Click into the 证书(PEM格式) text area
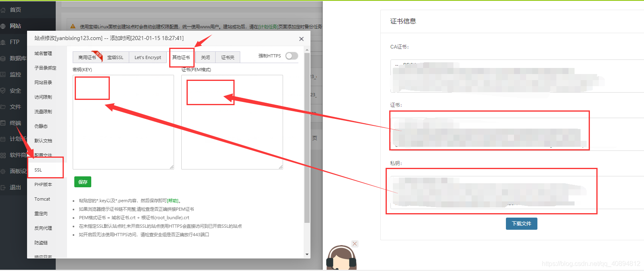Screen dimensions: 644x271 [232, 122]
